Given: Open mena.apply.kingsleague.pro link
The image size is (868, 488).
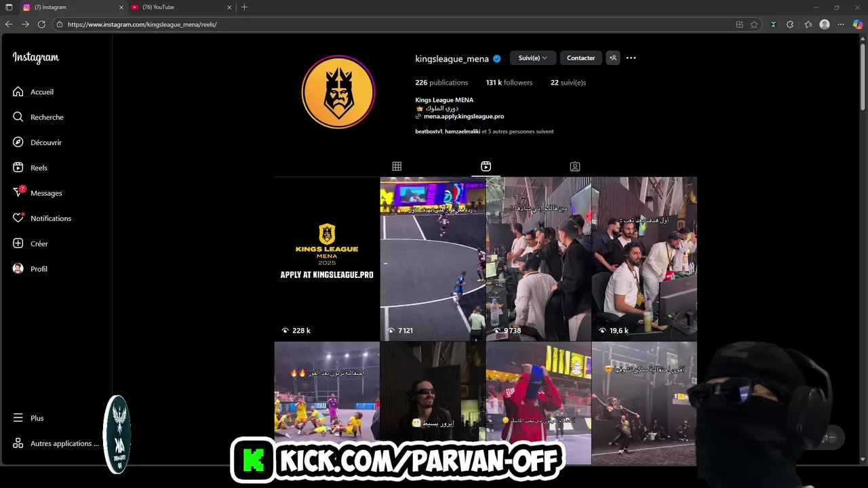Looking at the screenshot, I should (x=464, y=117).
